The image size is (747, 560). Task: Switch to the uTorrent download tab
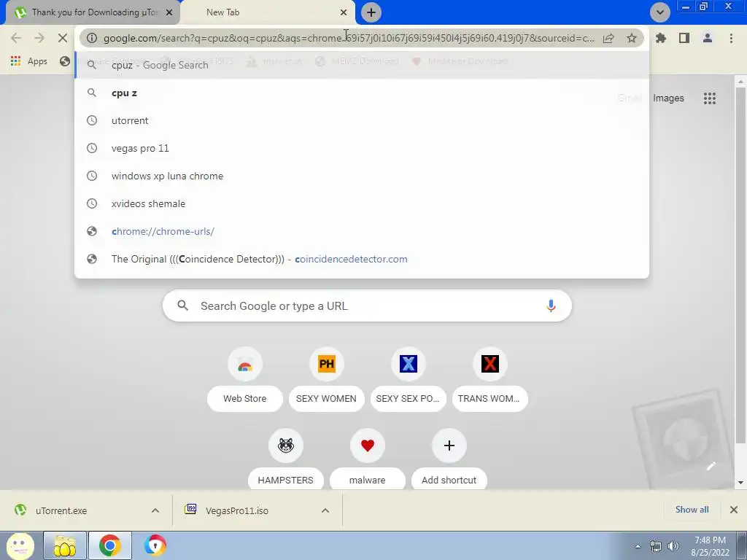point(93,12)
